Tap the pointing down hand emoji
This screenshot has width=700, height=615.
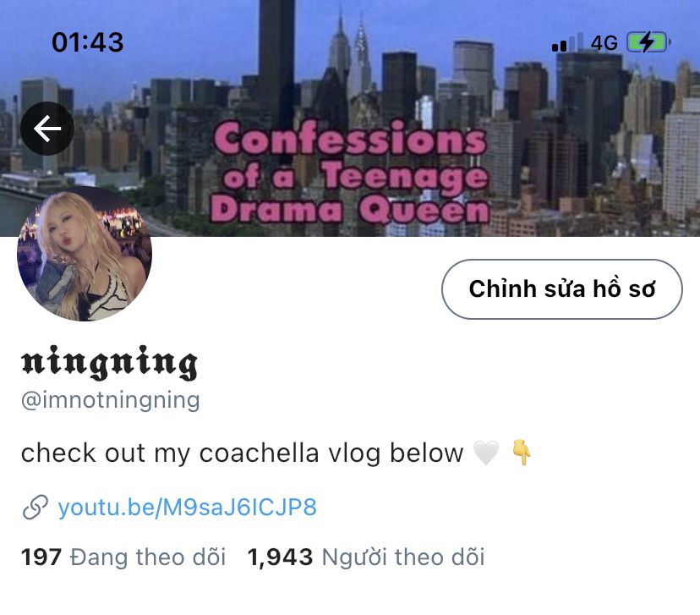pos(521,453)
